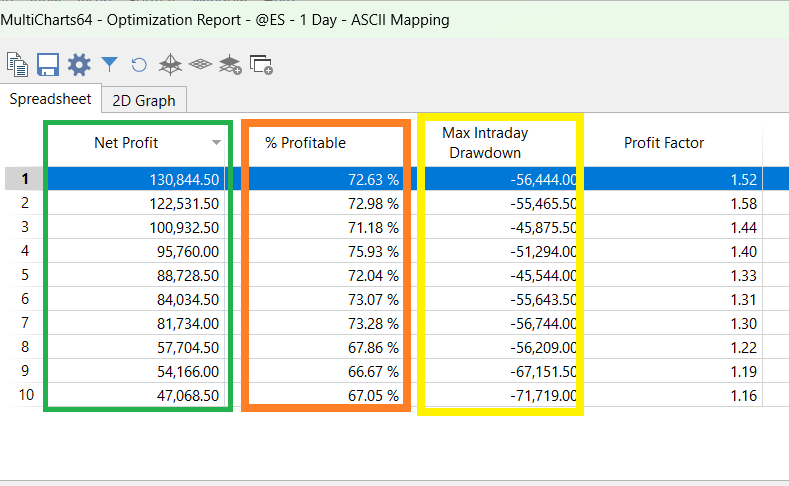Switch to the 2D Graph tab

click(x=144, y=100)
